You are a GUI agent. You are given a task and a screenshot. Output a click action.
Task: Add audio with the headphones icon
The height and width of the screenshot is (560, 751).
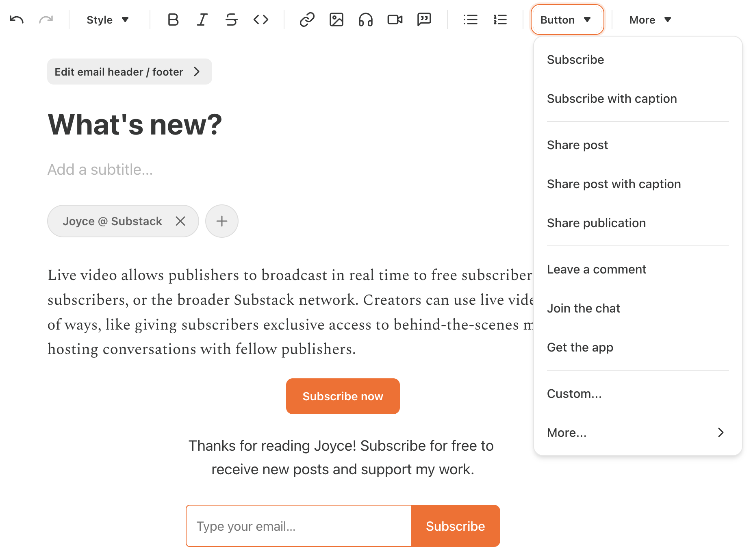[x=366, y=20]
